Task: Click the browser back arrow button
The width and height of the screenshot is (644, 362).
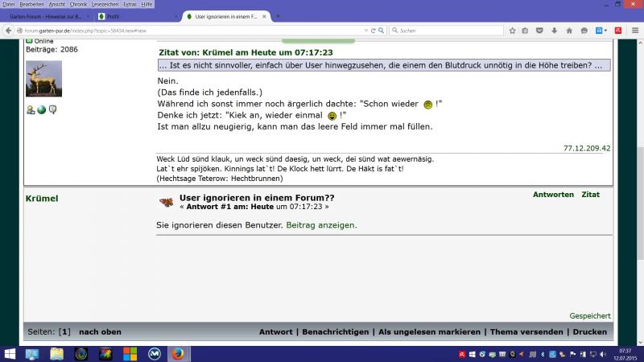Action: pyautogui.click(x=6, y=31)
